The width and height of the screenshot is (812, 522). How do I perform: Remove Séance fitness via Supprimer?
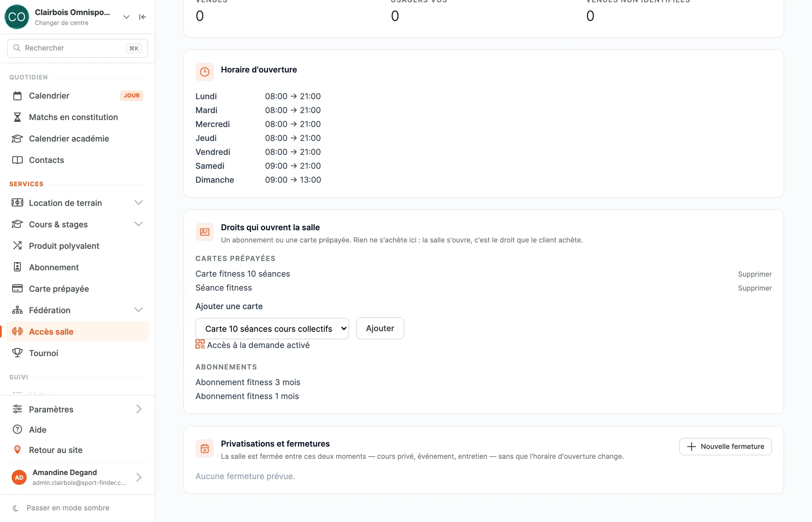click(x=755, y=288)
